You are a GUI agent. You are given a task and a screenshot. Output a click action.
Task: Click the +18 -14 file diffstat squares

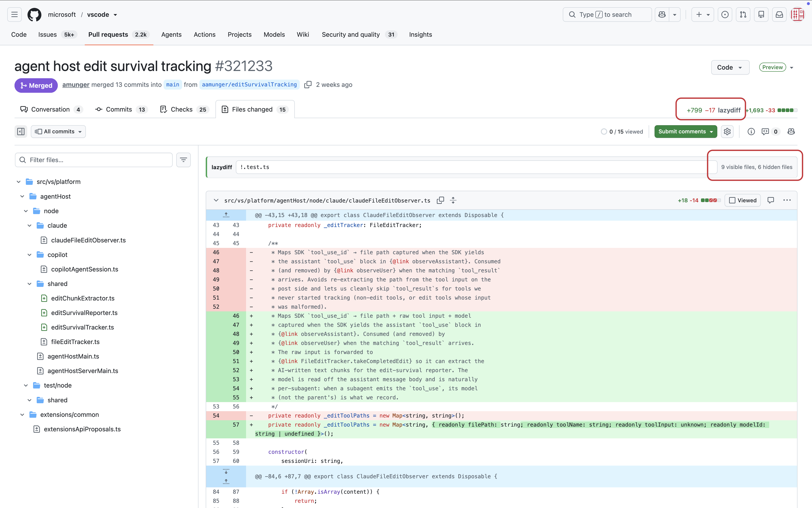(x=710, y=200)
